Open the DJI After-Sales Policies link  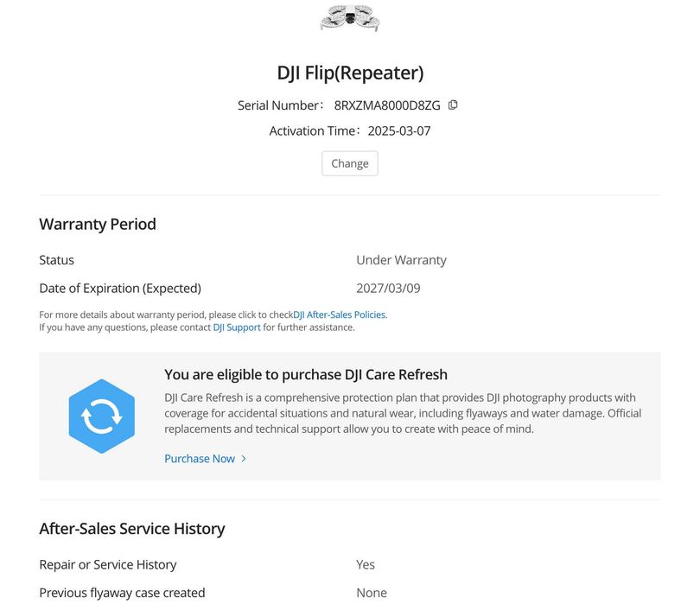pyautogui.click(x=340, y=315)
